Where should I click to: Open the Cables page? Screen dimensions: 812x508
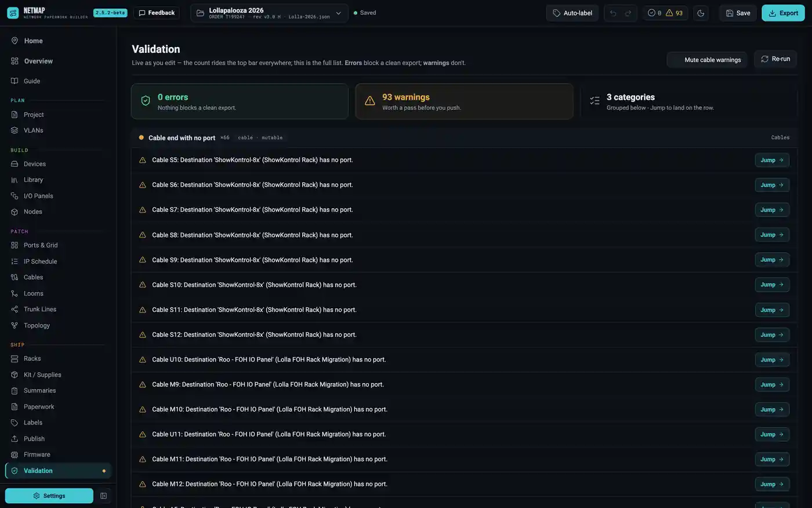click(58, 277)
